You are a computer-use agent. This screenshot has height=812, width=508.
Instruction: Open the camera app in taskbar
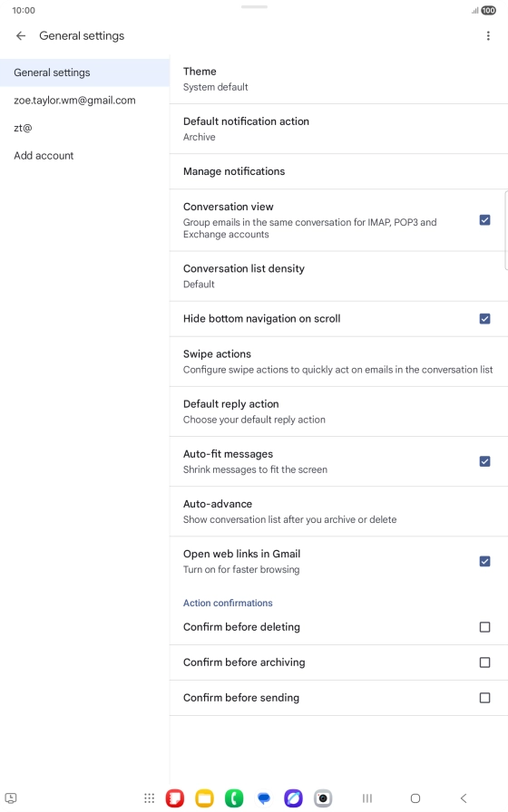[323, 798]
